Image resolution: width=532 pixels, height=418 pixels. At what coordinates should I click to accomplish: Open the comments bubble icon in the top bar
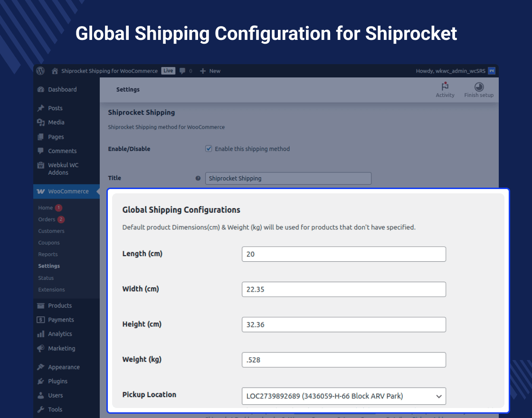pyautogui.click(x=182, y=71)
